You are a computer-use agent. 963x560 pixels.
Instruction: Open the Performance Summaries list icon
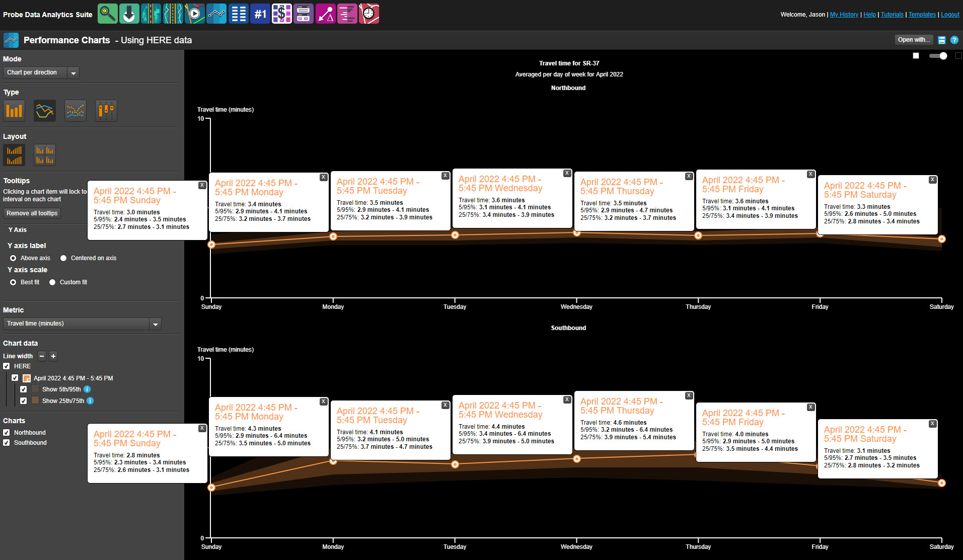coord(239,14)
